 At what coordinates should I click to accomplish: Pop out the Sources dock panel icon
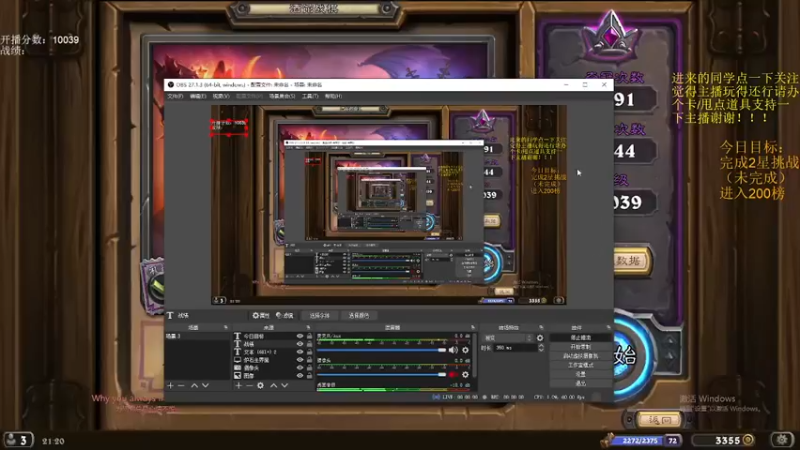[x=308, y=328]
